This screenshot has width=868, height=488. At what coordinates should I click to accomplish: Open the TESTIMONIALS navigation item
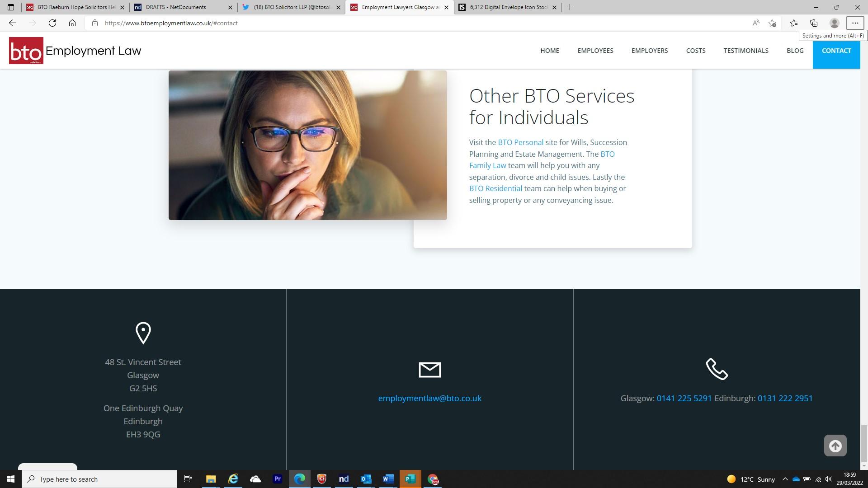(x=745, y=51)
